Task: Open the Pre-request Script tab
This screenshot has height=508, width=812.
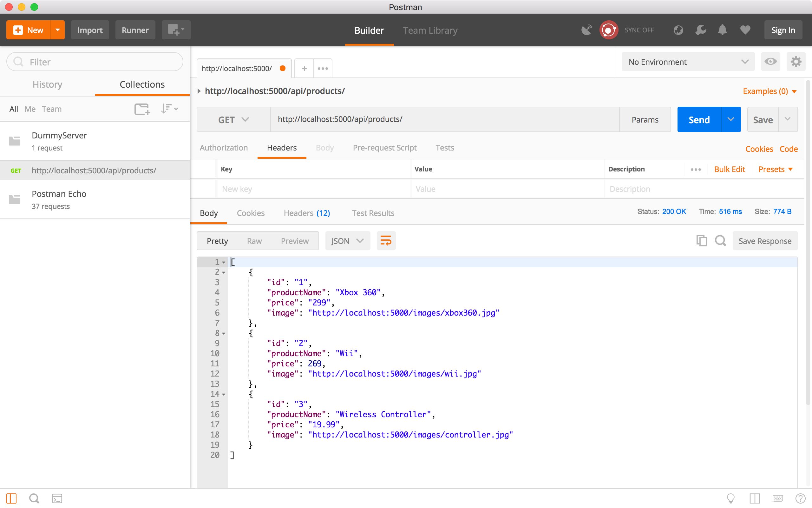Action: tap(384, 148)
